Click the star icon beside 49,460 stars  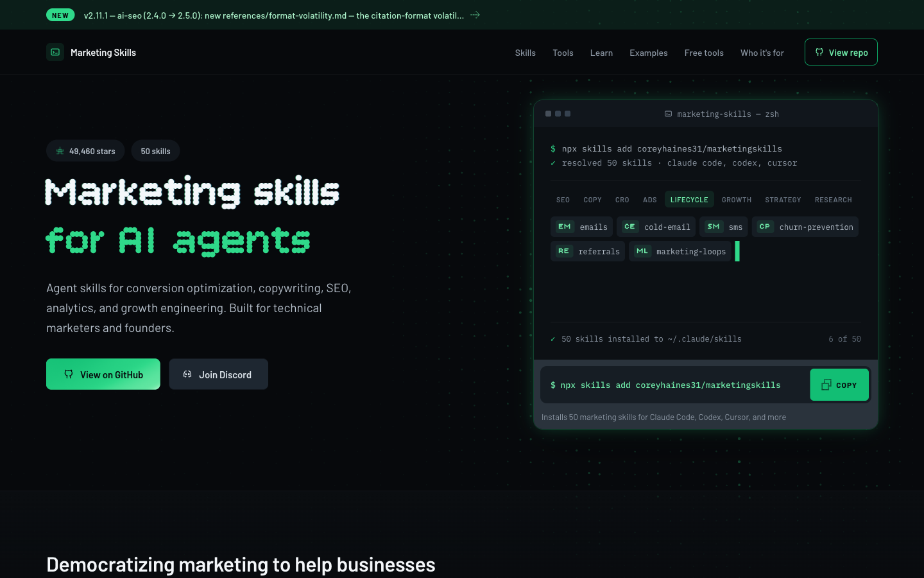click(x=60, y=151)
